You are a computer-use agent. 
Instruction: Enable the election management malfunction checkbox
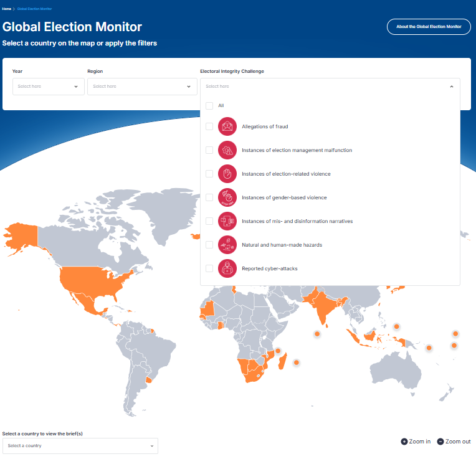pos(209,150)
